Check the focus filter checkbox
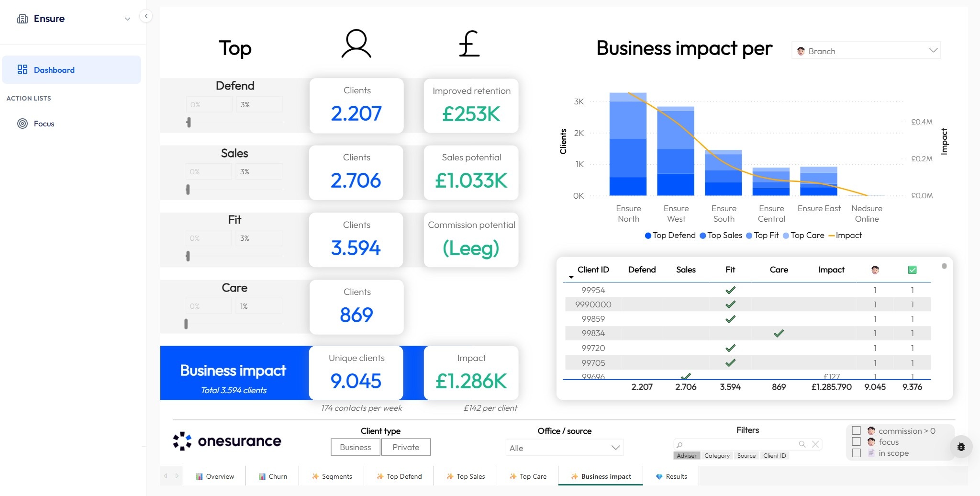The height and width of the screenshot is (496, 980). 856,441
